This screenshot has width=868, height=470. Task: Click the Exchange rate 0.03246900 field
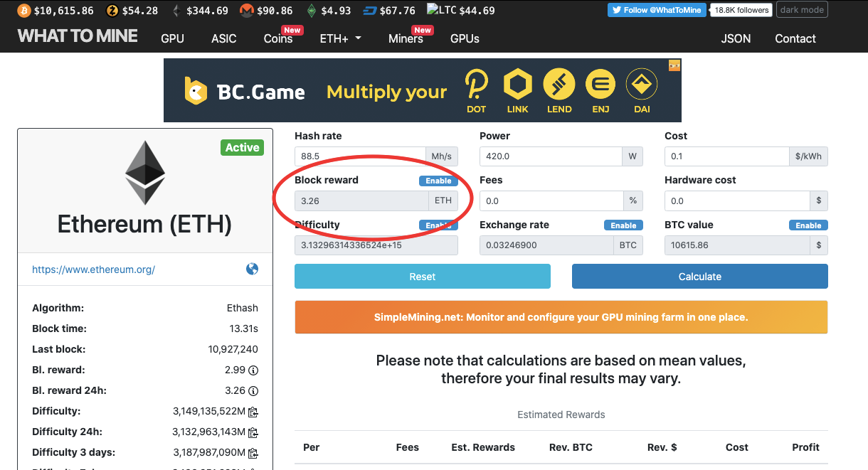pyautogui.click(x=546, y=245)
